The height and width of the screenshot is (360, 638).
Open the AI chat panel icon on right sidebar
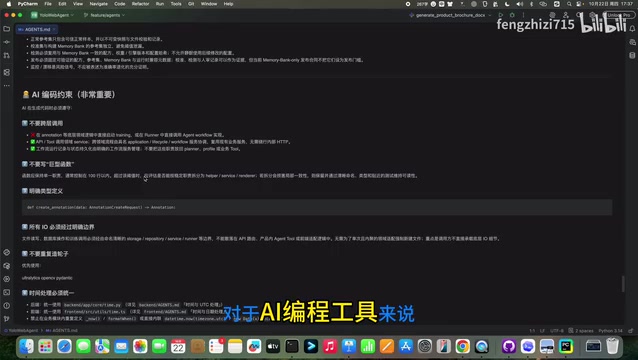pyautogui.click(x=632, y=42)
